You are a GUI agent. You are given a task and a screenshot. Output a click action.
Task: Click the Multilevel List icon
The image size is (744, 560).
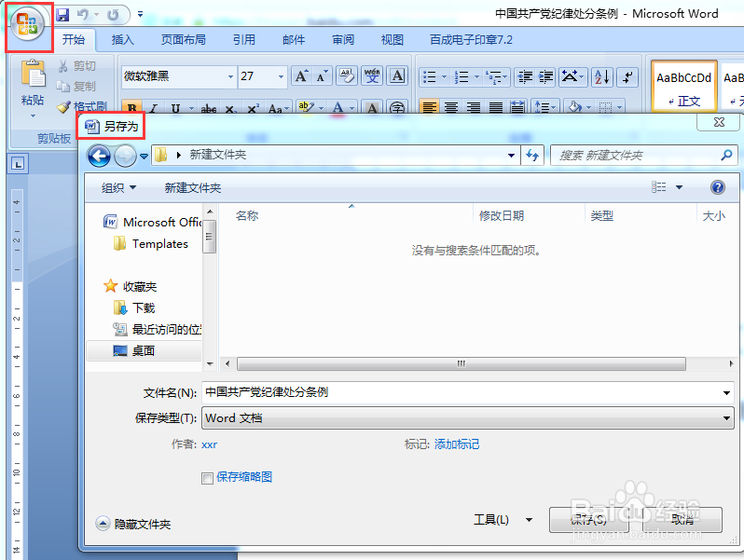493,77
